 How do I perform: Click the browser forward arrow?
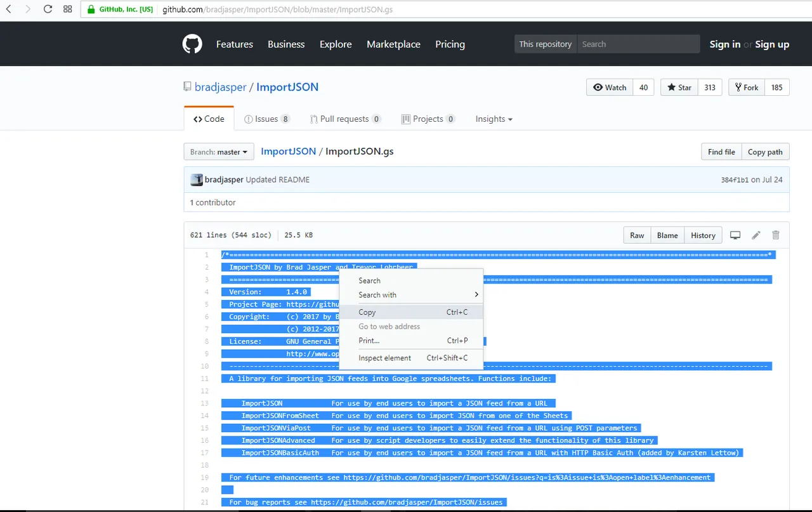pos(29,10)
